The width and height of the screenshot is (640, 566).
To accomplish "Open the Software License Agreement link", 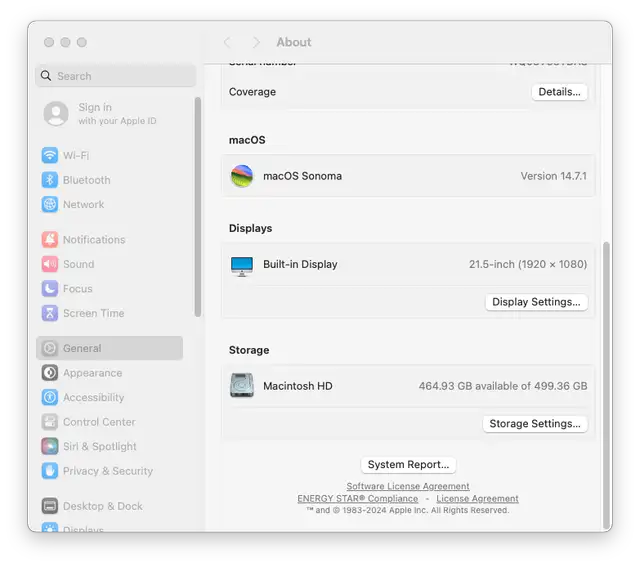I will pos(408,486).
